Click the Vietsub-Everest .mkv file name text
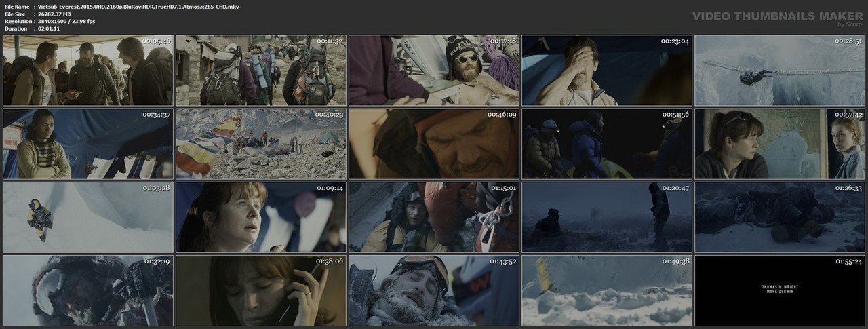The image size is (868, 329). (x=138, y=6)
